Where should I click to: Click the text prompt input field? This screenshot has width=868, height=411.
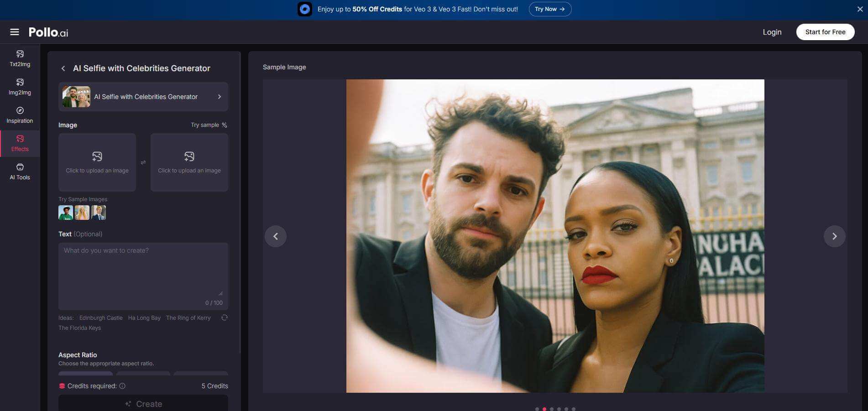tap(143, 269)
